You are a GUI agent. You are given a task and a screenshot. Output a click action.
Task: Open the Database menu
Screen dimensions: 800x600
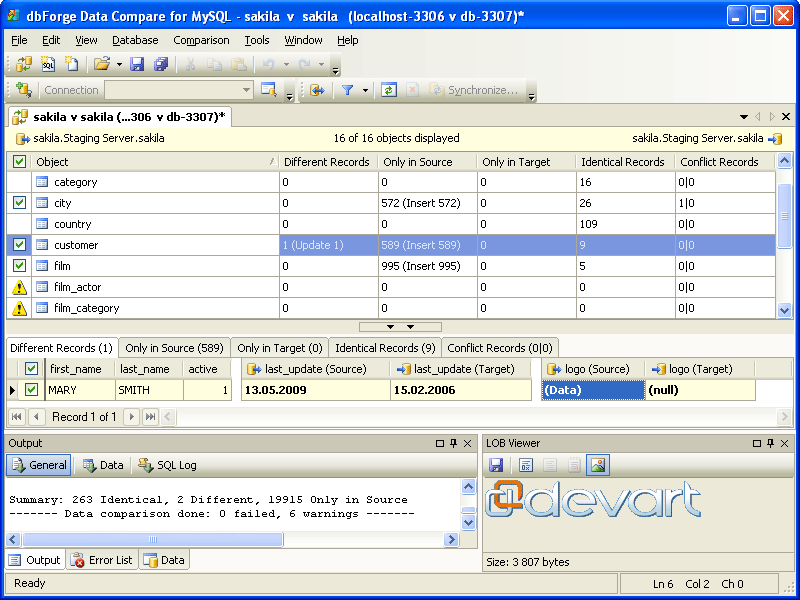(x=135, y=40)
